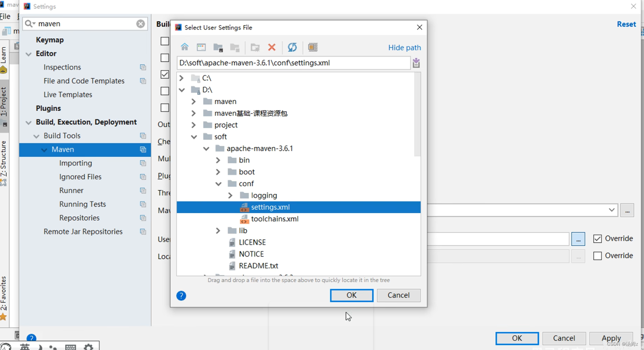Browse for Maven home directory button
Image resolution: width=644 pixels, height=350 pixels.
(627, 210)
